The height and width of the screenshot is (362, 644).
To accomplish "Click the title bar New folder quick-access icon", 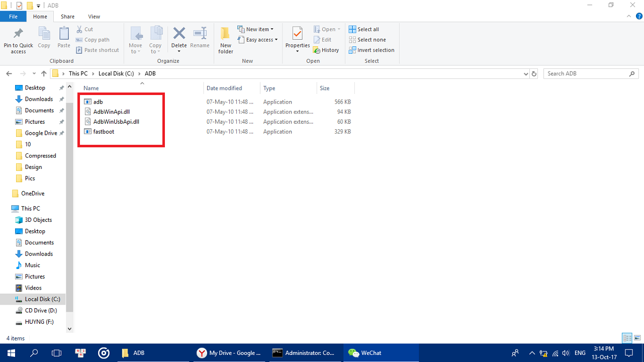I will coord(30,6).
